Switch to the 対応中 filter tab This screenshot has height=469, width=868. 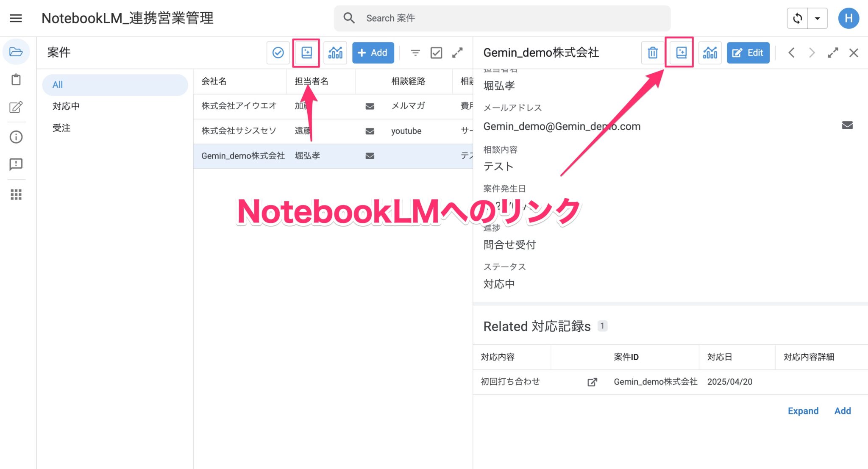coord(66,106)
